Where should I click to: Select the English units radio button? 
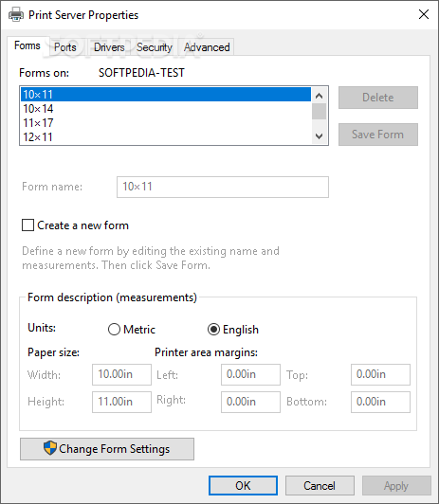click(x=213, y=330)
